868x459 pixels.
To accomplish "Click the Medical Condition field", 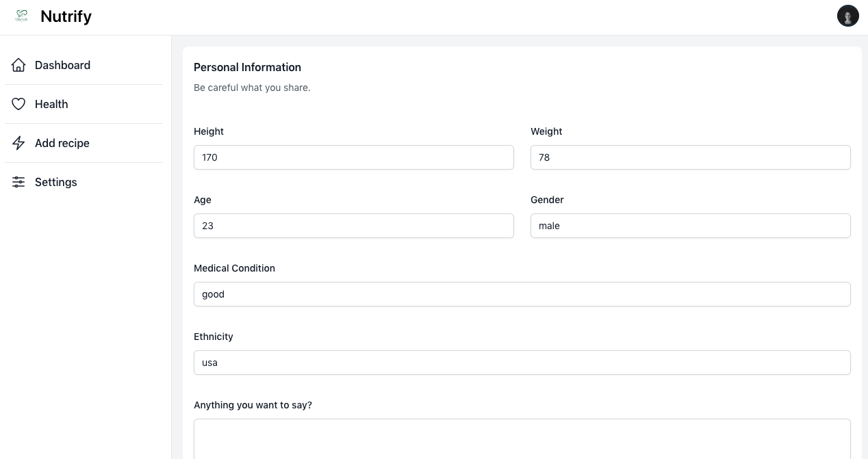I will click(522, 294).
